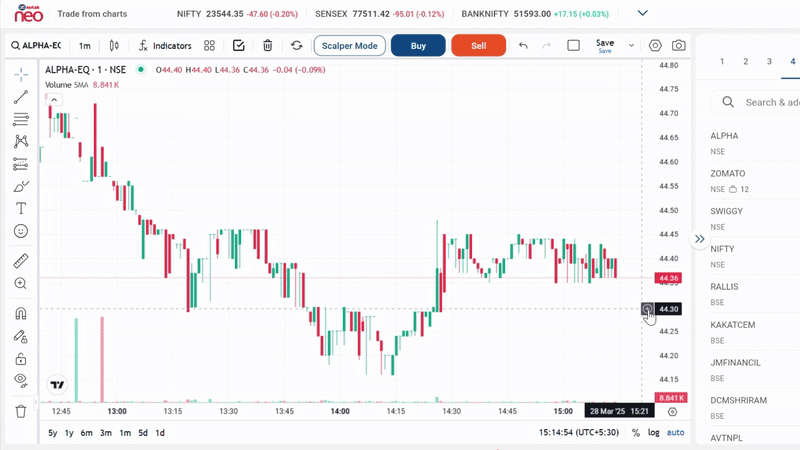Screen dimensions: 800x450
Task: Toggle lock all drawings
Action: point(21,359)
